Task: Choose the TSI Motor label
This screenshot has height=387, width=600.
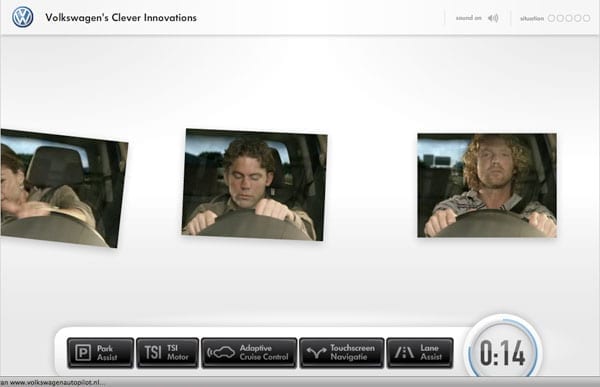Action: [x=178, y=353]
